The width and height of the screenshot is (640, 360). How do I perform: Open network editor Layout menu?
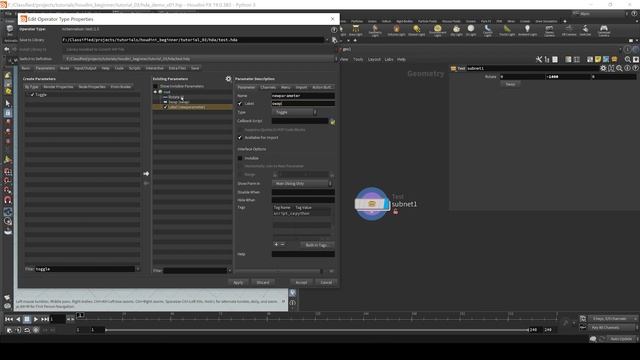coord(374,60)
